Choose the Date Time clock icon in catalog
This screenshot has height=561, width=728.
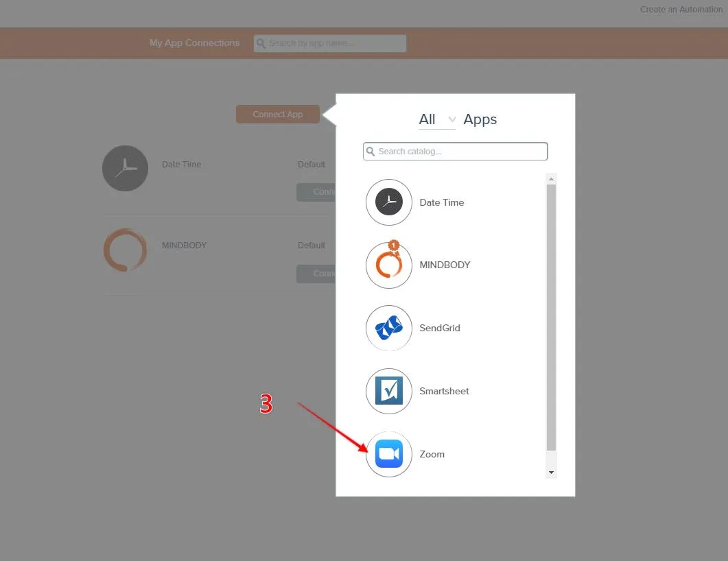pos(388,202)
